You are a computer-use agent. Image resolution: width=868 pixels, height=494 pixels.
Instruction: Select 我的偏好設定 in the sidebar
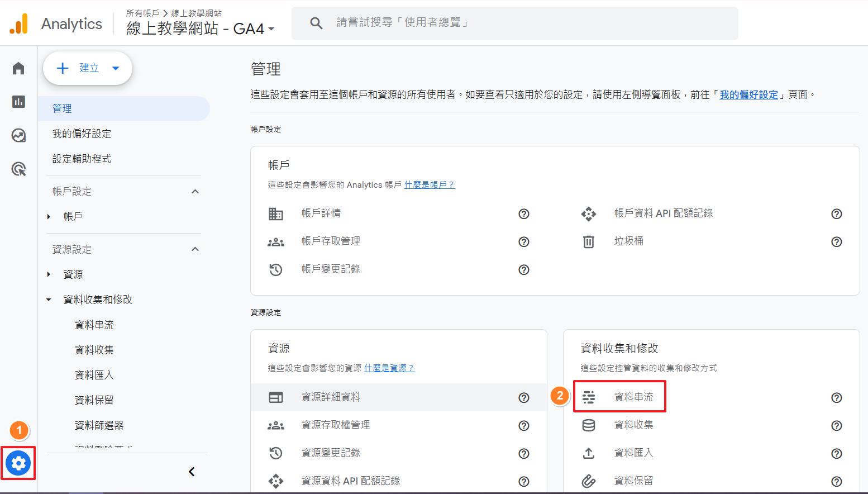(x=82, y=134)
